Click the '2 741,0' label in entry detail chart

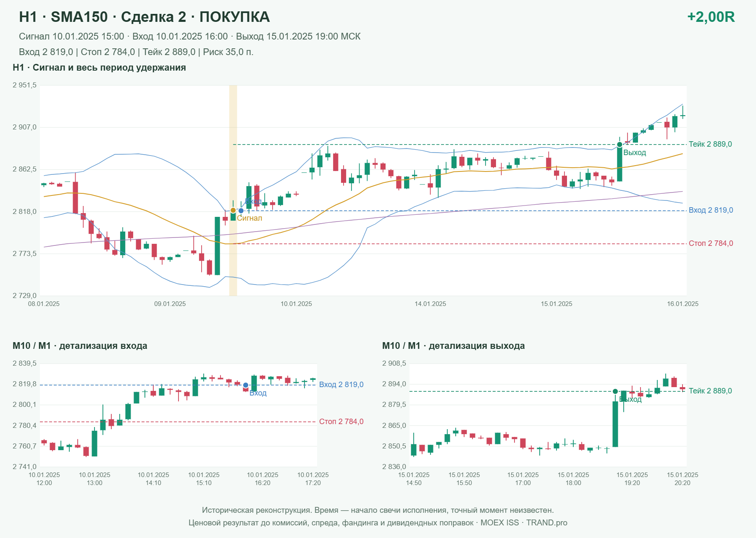tap(24, 467)
